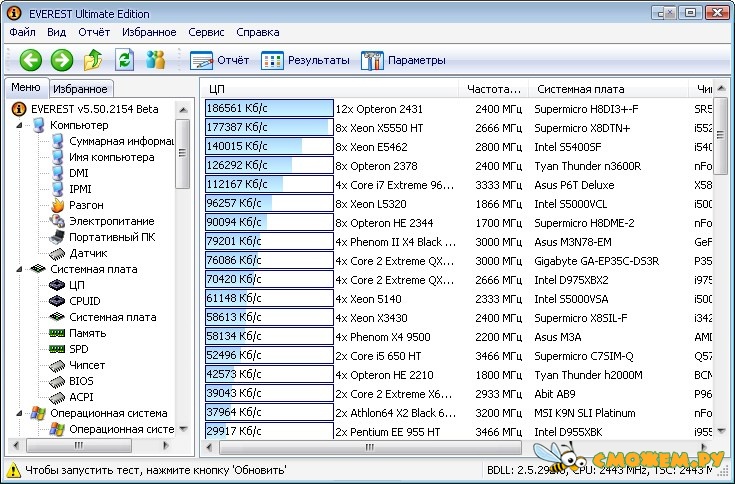Select the 2x Pentium EE 955 HT row
Image resolution: width=735 pixels, height=484 pixels.
(x=458, y=432)
